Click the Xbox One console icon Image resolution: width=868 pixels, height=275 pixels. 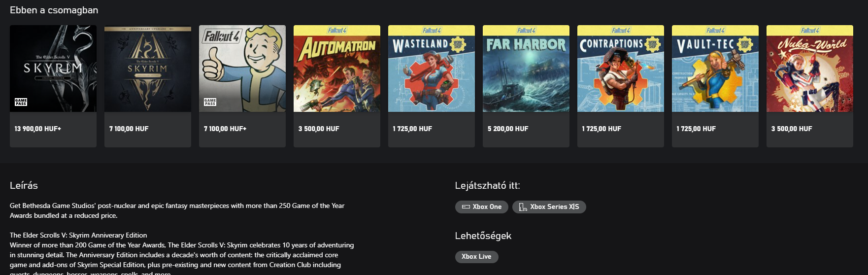tap(466, 207)
